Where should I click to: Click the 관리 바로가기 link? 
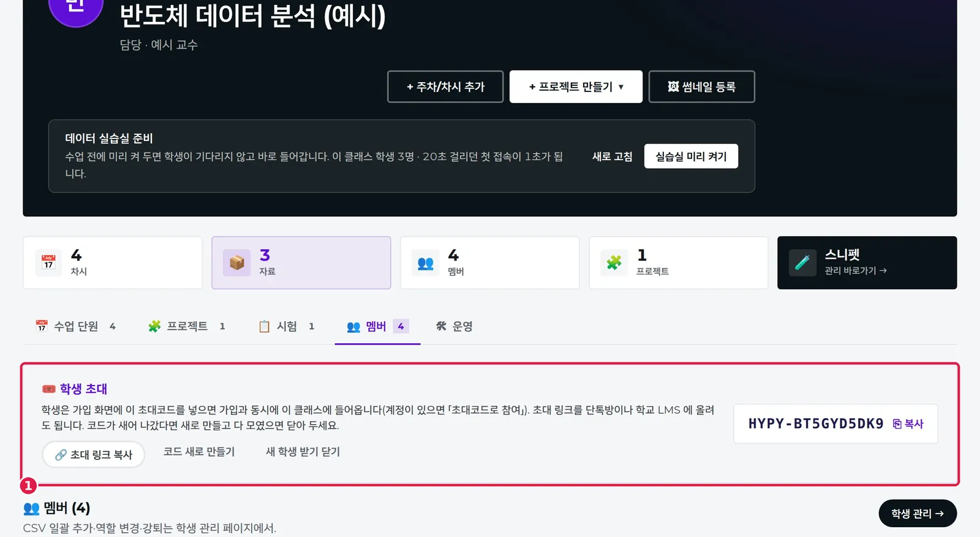(x=856, y=270)
